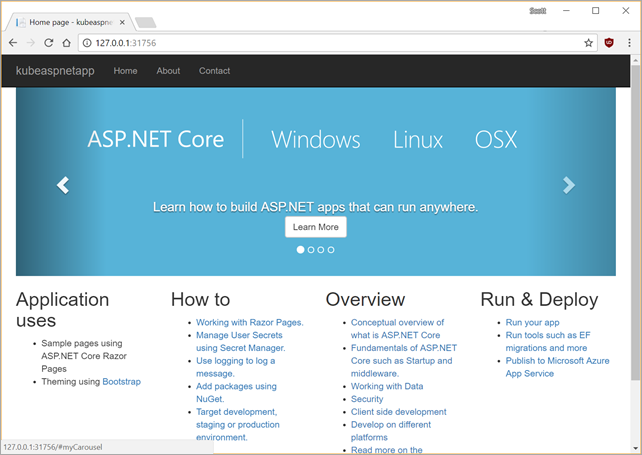Open a new blank tab

(145, 23)
